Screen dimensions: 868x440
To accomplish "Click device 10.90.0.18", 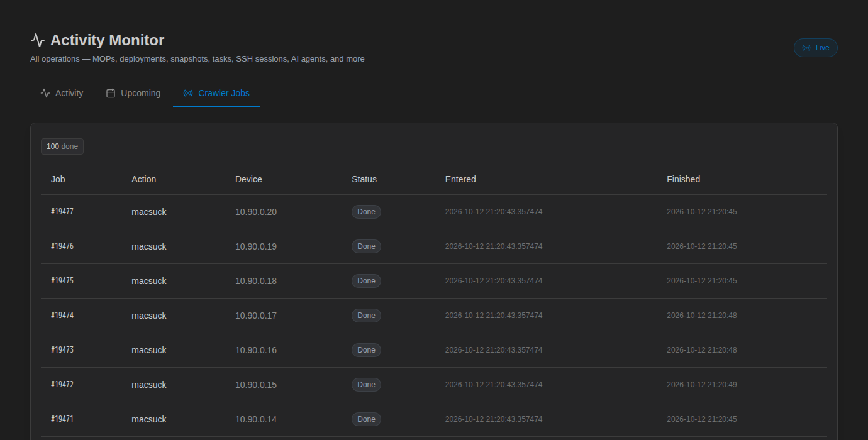I will (x=256, y=281).
